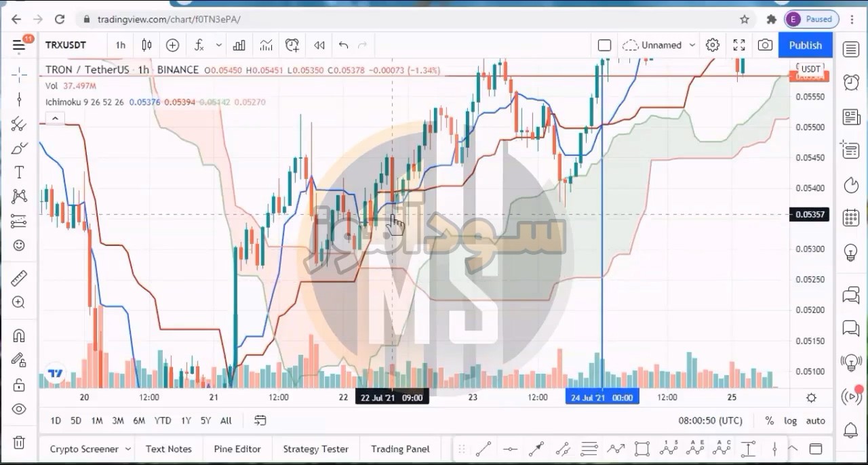Expand the layout dropdown next to Unnamed

point(692,45)
